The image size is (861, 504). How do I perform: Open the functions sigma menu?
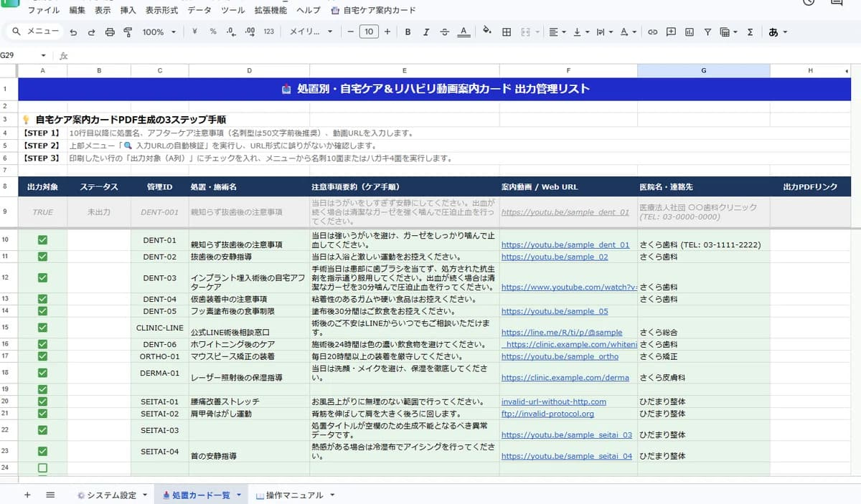(751, 32)
